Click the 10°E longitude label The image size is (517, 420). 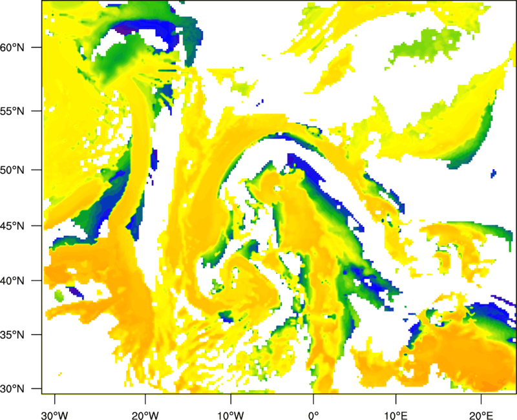click(x=396, y=415)
